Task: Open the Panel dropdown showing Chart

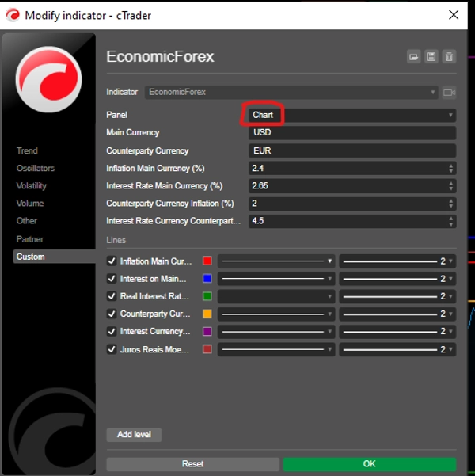Action: coord(351,115)
